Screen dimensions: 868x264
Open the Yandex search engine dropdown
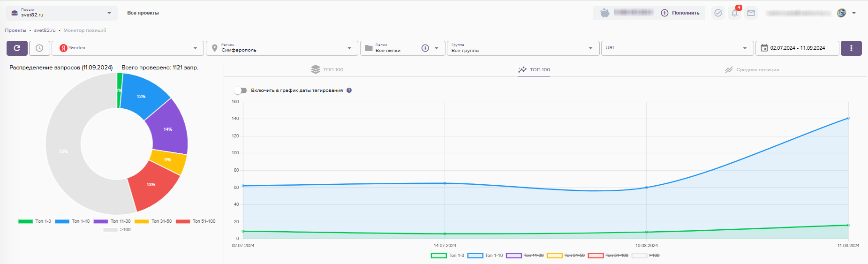pos(128,48)
